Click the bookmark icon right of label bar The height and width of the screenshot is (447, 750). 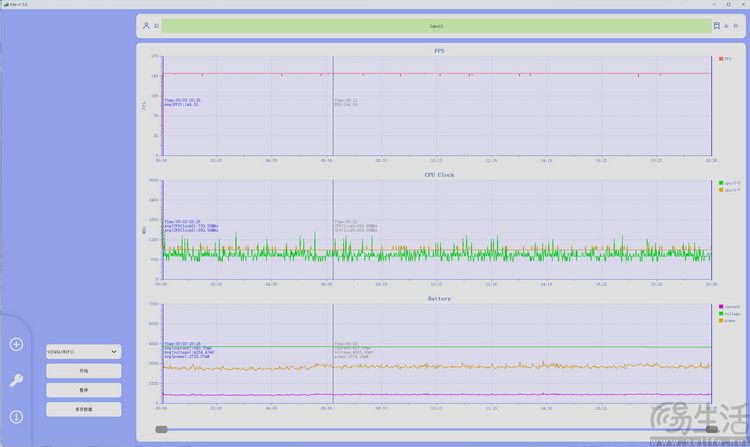(x=716, y=25)
